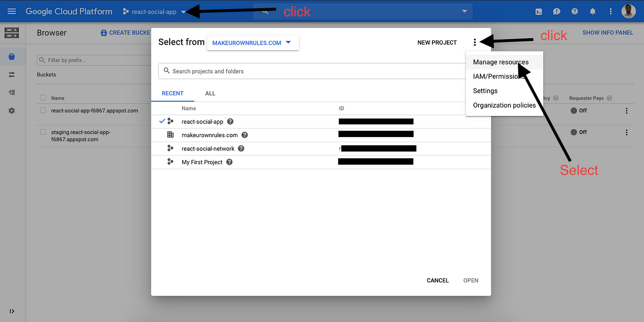Select IAM/Permissions menu entry
This screenshot has height=322, width=644.
[504, 76]
